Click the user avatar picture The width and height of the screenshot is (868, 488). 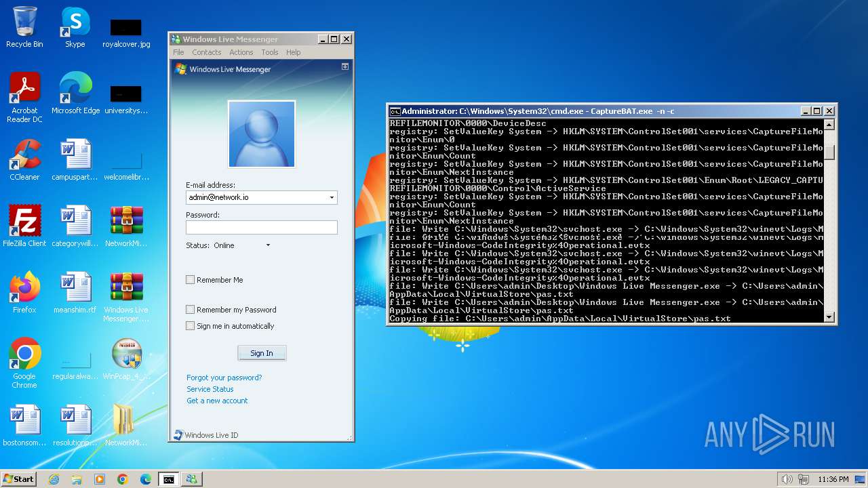point(262,134)
